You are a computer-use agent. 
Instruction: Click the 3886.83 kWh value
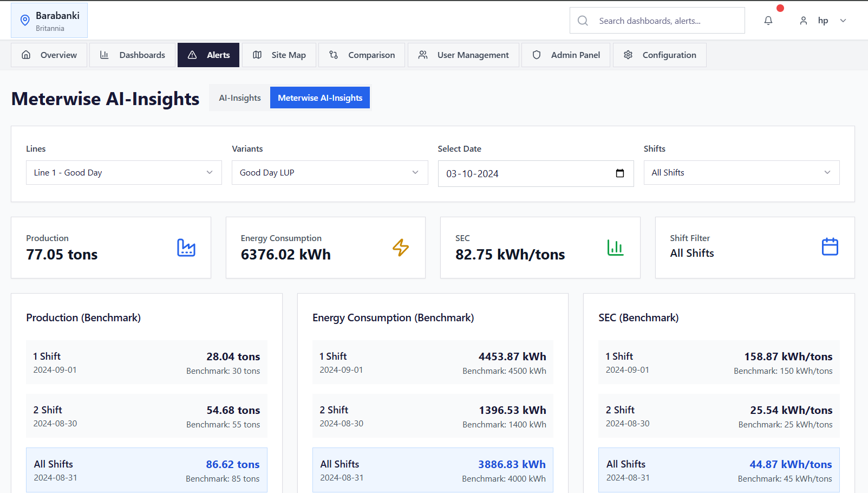[512, 464]
